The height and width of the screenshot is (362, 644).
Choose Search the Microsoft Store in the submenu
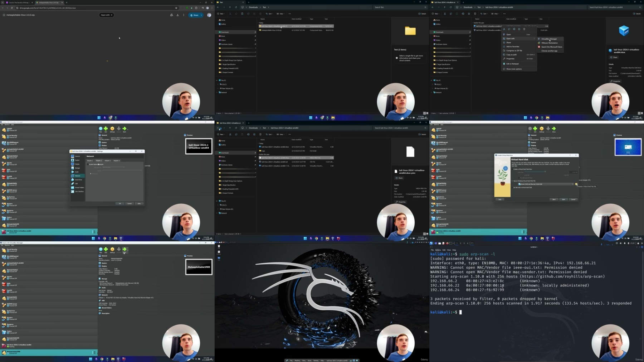pyautogui.click(x=550, y=47)
